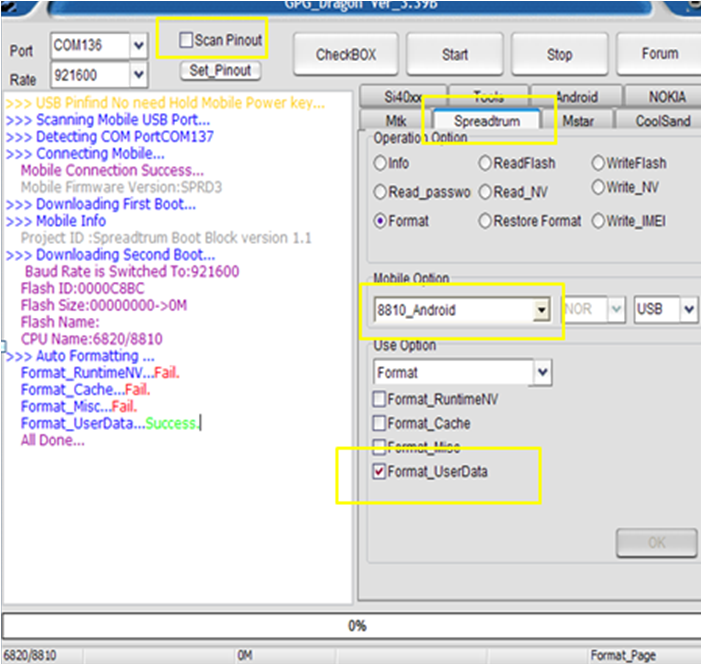Click the Stop button

[x=559, y=54]
